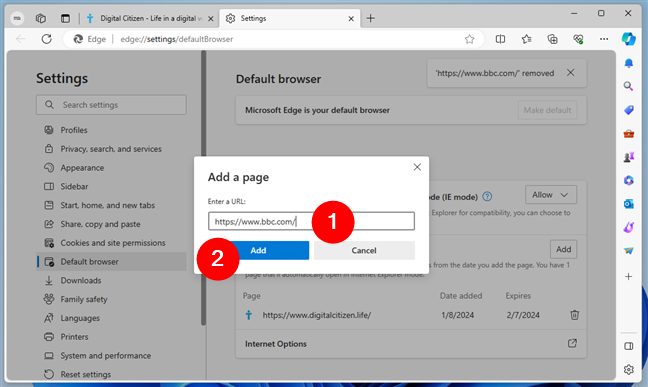This screenshot has width=648, height=387.
Task: Dismiss the bbc.com removed notification
Action: point(571,73)
